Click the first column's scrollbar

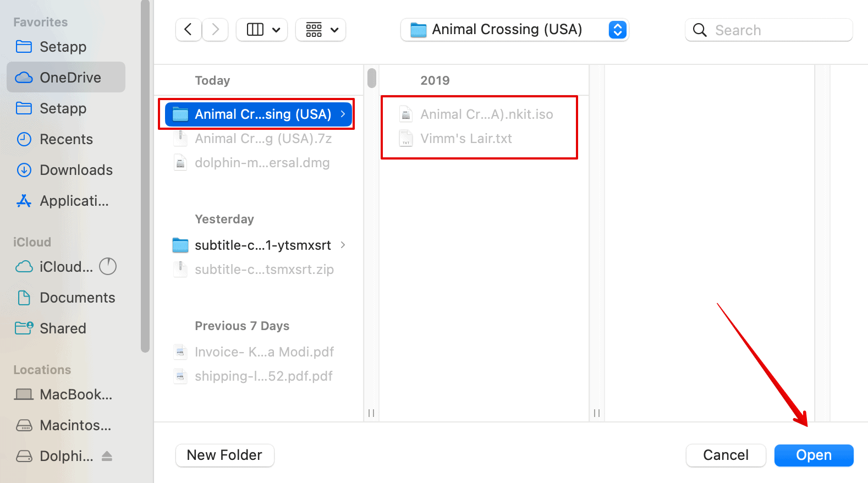coord(372,78)
